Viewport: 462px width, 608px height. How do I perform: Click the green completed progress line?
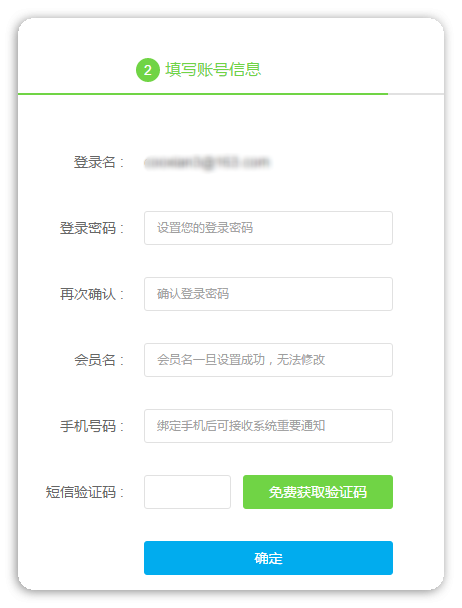click(203, 94)
